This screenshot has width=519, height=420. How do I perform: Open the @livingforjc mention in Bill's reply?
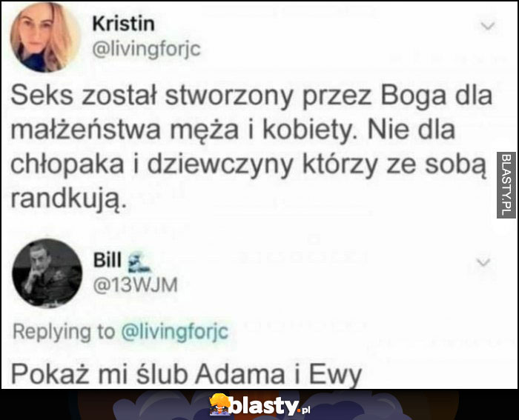click(x=175, y=332)
